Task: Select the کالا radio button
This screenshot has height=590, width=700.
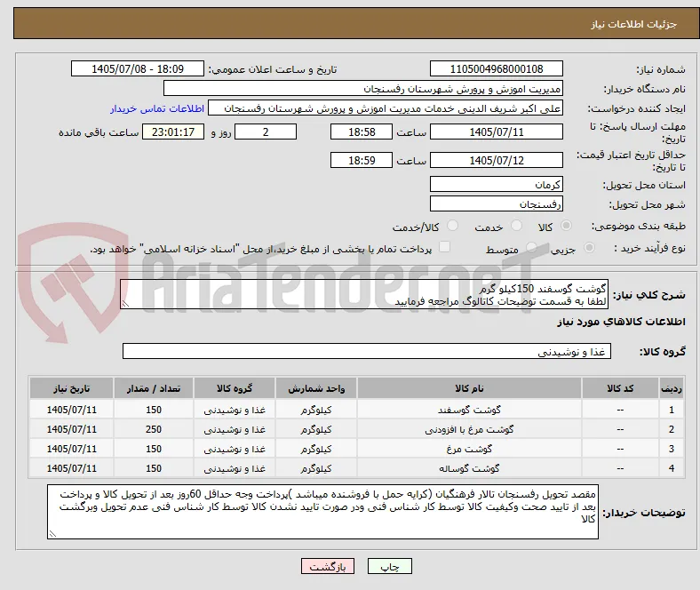Action: point(566,226)
